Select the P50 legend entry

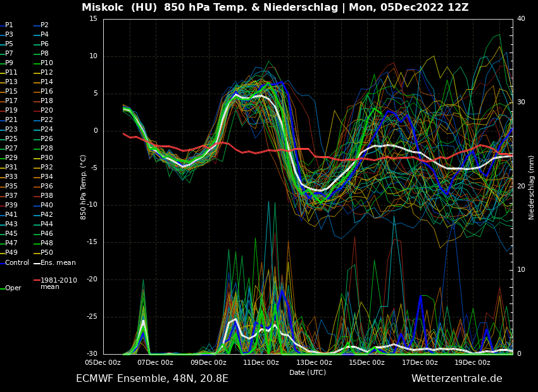click(47, 253)
